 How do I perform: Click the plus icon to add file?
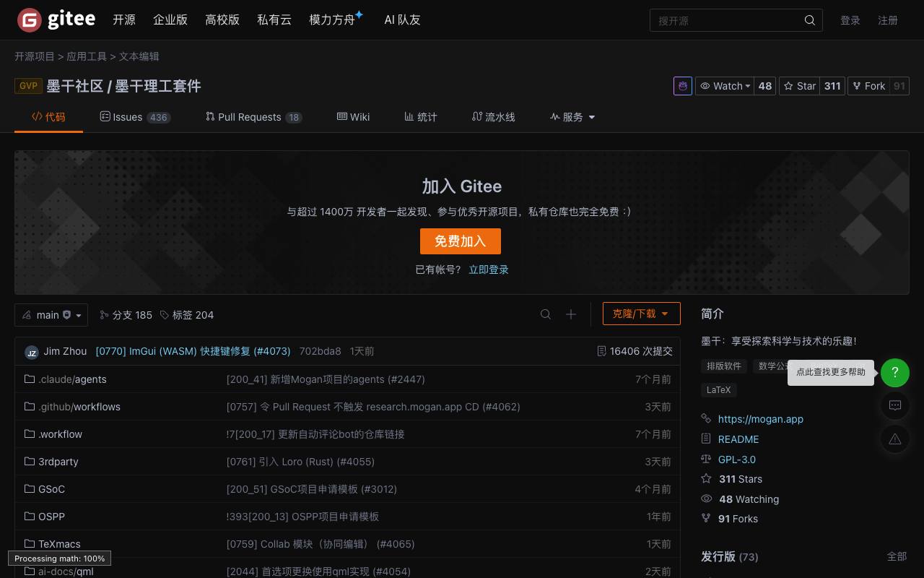coord(571,314)
